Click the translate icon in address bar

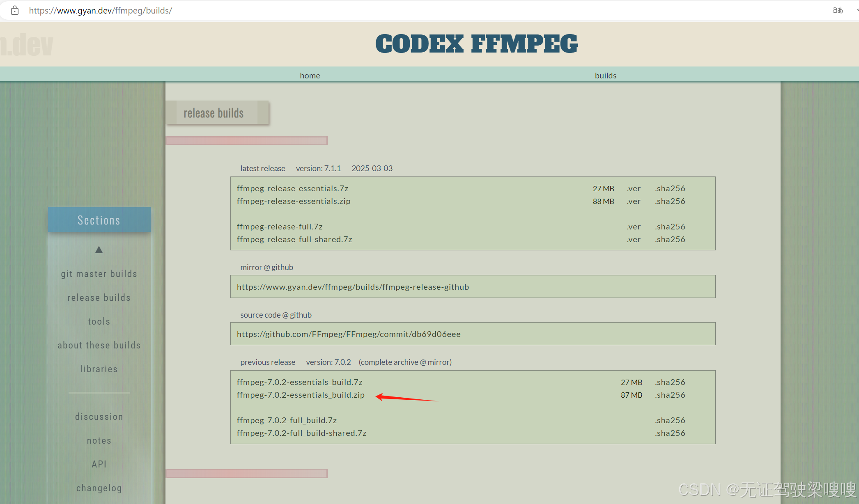[837, 10]
